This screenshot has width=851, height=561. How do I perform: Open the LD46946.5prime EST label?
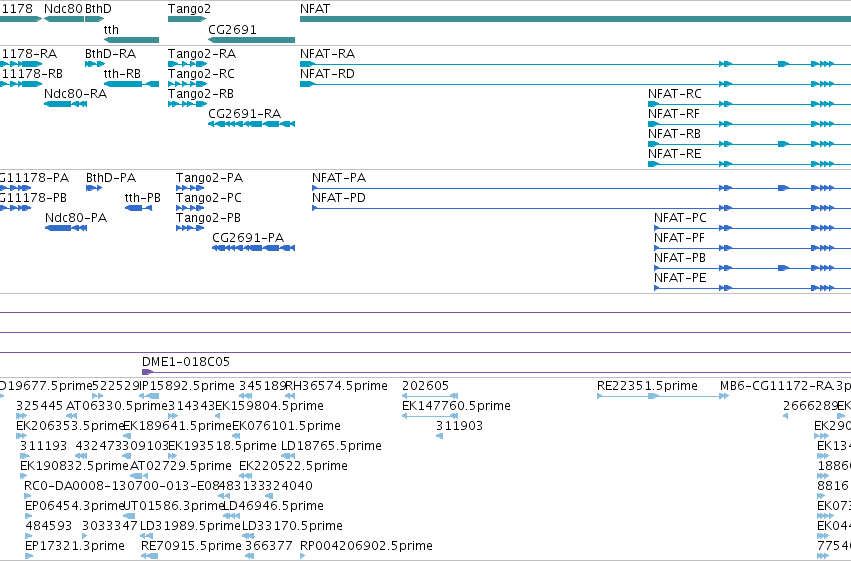pyautogui.click(x=274, y=506)
